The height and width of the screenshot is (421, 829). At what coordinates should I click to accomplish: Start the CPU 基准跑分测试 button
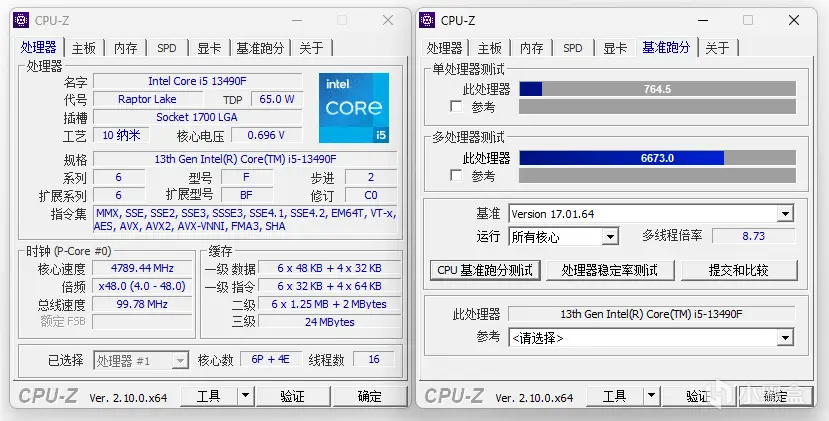pos(485,270)
